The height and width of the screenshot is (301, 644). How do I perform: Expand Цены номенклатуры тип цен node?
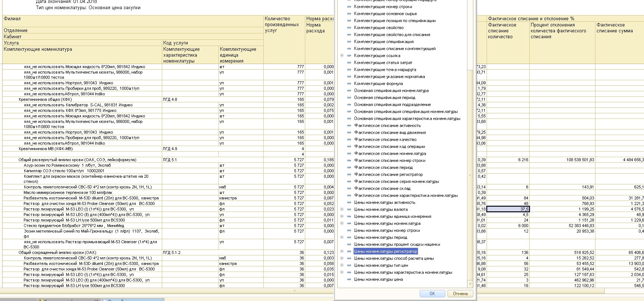(x=342, y=265)
